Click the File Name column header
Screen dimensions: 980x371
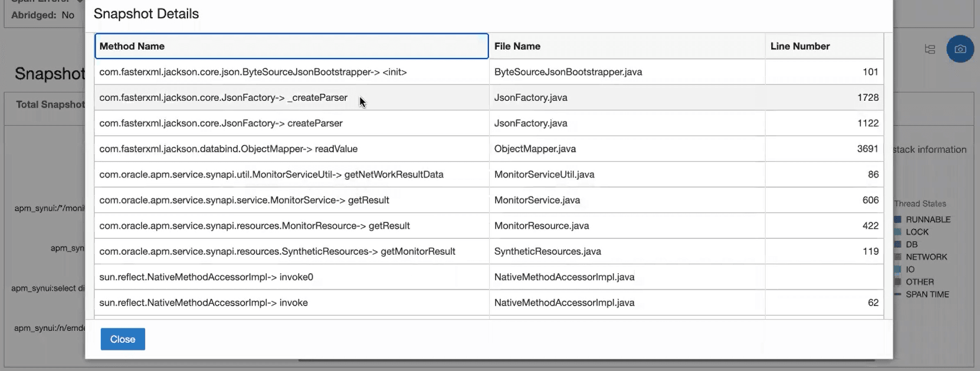tap(517, 46)
